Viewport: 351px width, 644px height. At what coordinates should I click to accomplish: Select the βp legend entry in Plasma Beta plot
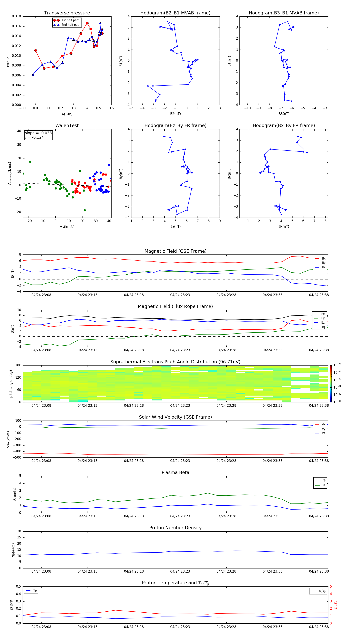click(x=321, y=480)
